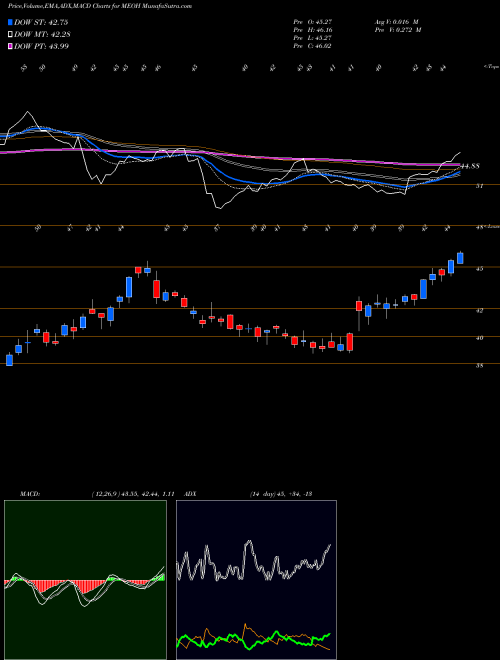Image resolution: width=500 pixels, height=660 pixels.
Task: Click the 45 price axis label
Action: [479, 269]
